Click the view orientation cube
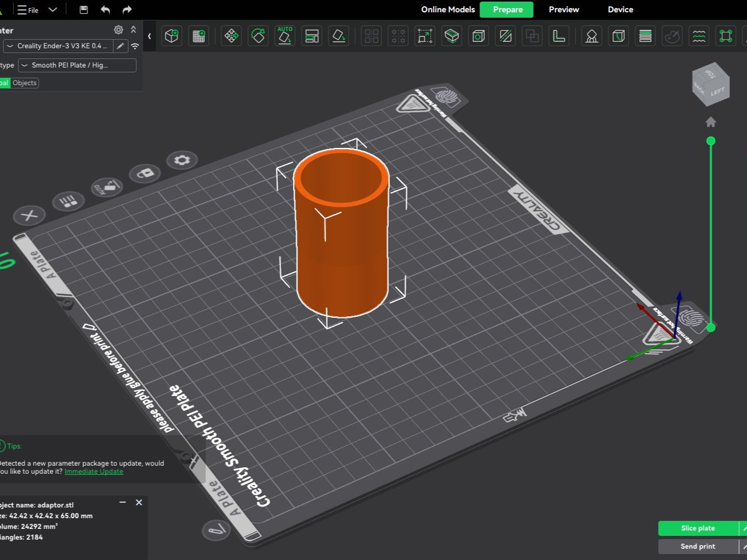This screenshot has height=560, width=747. (x=711, y=84)
